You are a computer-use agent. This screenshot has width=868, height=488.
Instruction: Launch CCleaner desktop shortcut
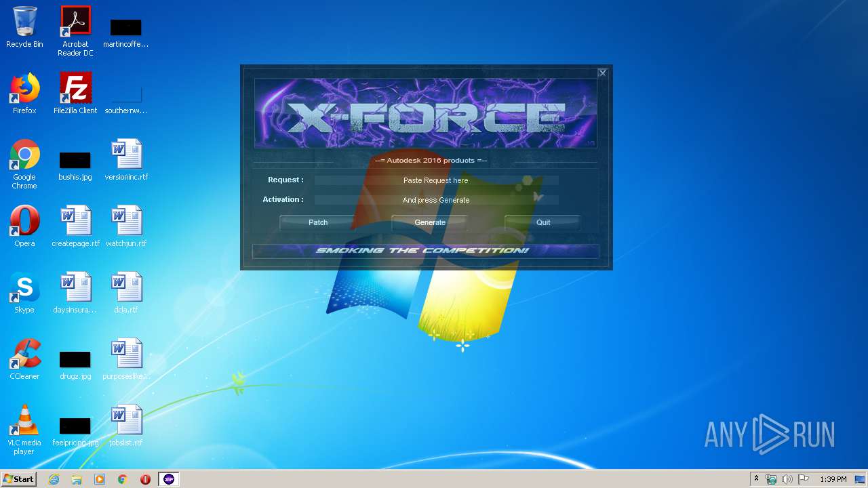point(24,359)
